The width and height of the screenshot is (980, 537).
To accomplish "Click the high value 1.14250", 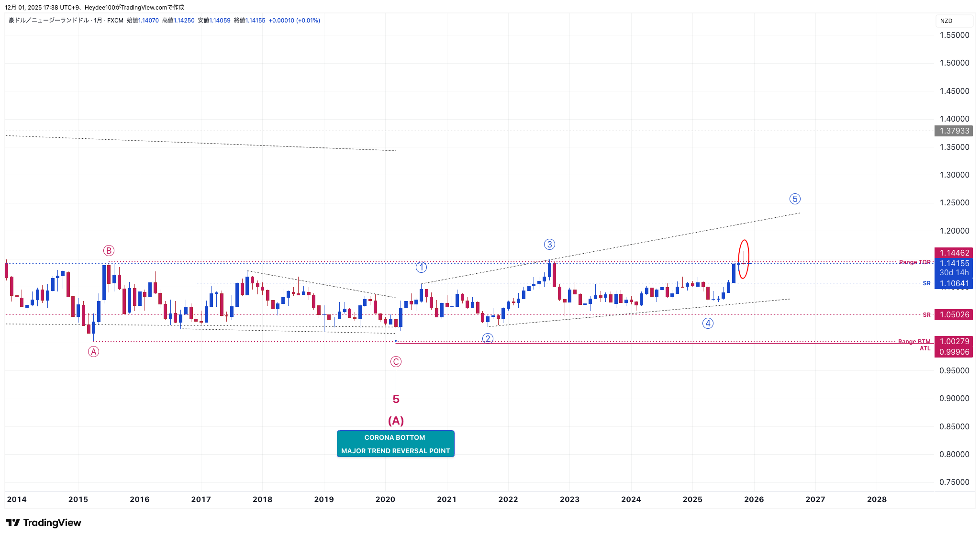I will point(184,21).
